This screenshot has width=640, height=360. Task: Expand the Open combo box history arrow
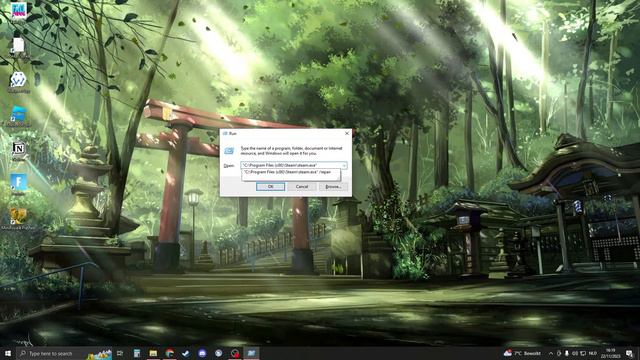point(344,165)
